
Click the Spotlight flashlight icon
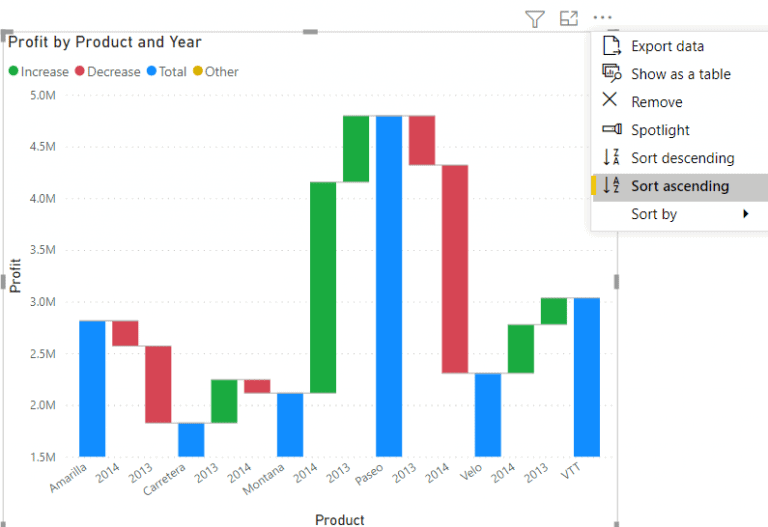[x=612, y=129]
